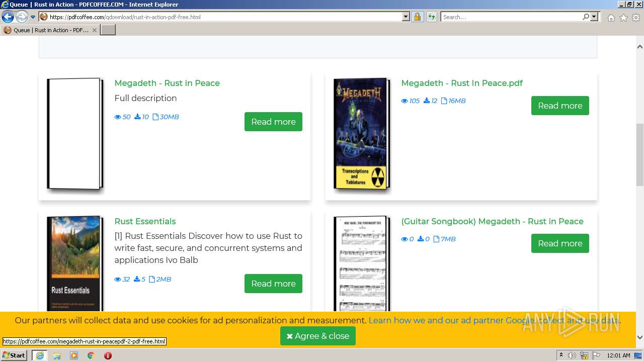Click views eye icon showing 32
644x362 pixels.
118,279
